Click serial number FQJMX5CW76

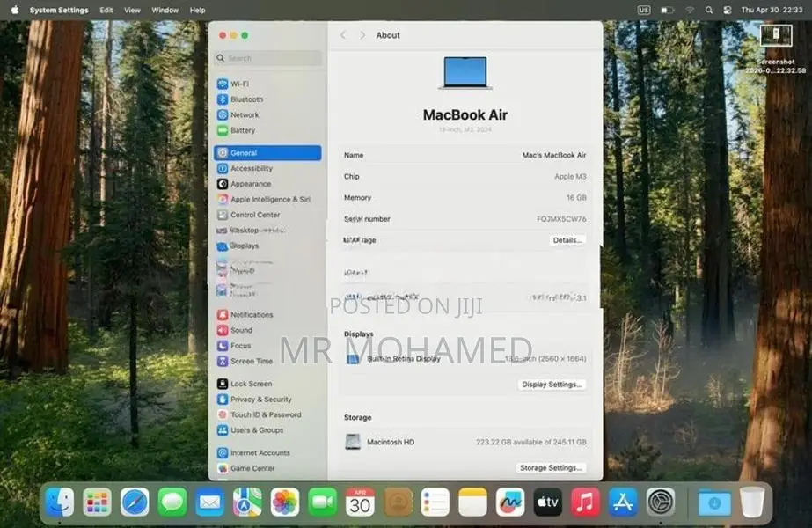[561, 219]
